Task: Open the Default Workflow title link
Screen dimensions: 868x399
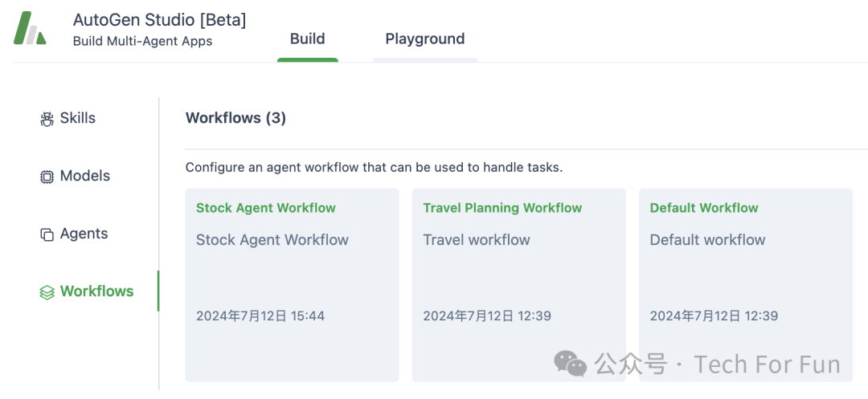Action: pos(704,208)
